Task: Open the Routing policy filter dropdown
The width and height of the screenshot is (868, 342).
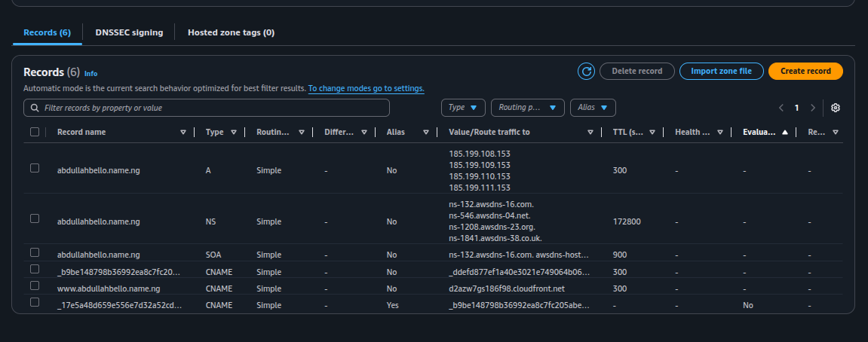Action: click(528, 108)
